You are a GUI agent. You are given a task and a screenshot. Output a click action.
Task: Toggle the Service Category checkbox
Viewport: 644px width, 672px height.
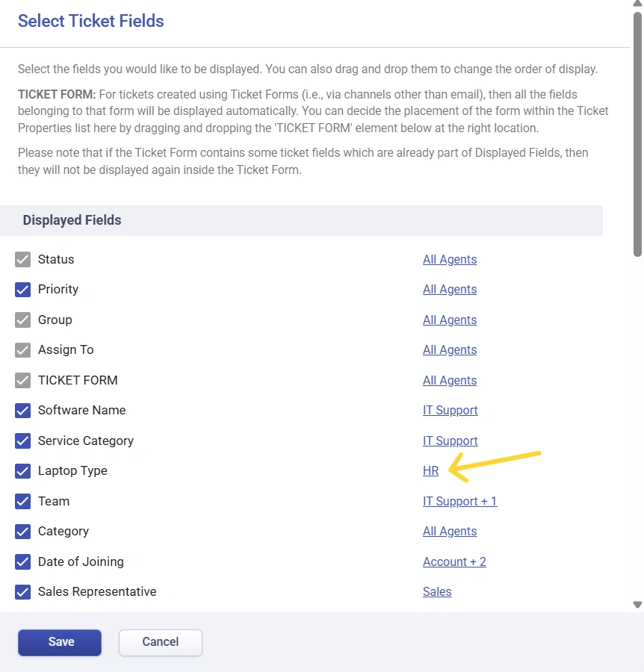tap(22, 441)
